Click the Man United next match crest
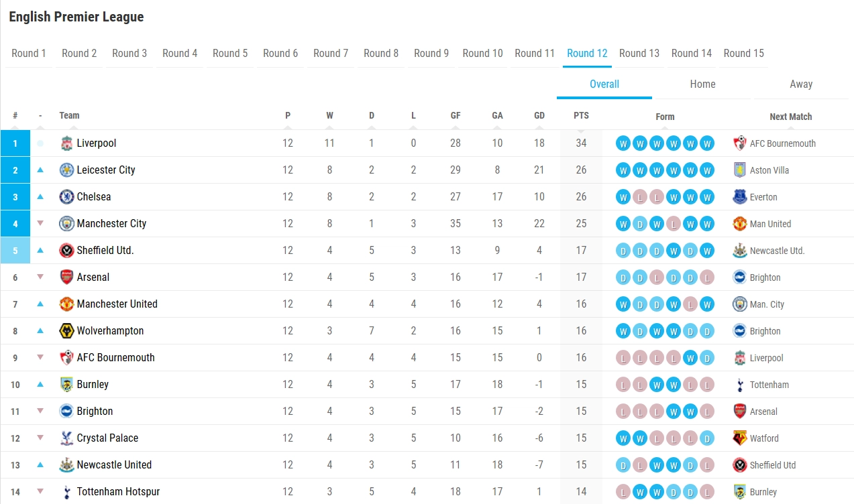This screenshot has width=854, height=504. (740, 223)
